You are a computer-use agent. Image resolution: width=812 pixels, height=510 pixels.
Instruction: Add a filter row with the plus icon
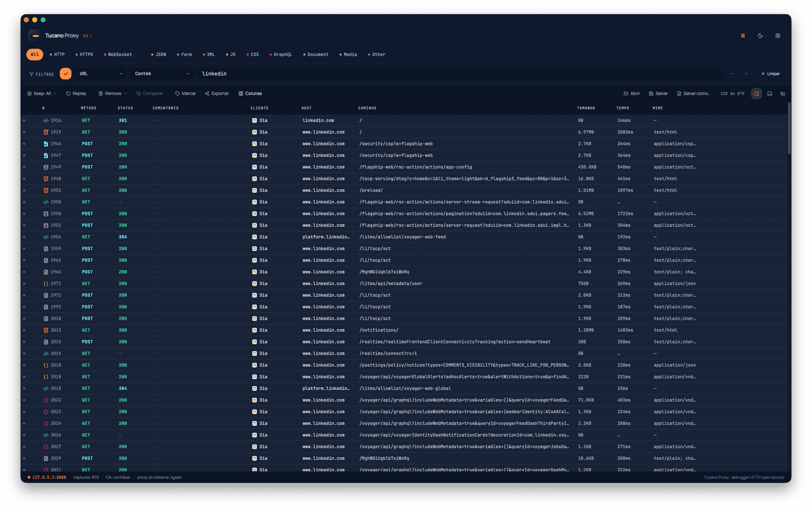(x=746, y=74)
